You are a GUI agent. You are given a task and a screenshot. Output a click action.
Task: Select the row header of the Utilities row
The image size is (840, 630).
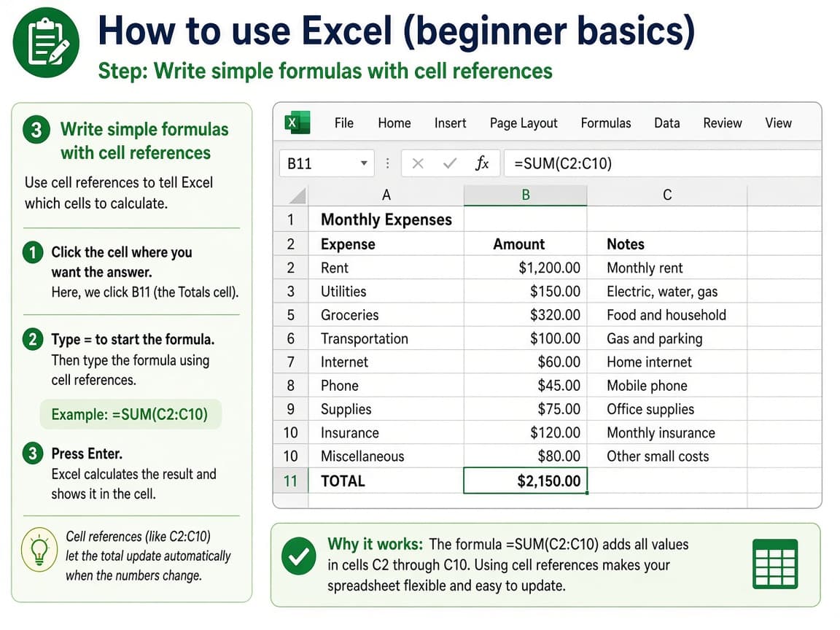pos(291,292)
